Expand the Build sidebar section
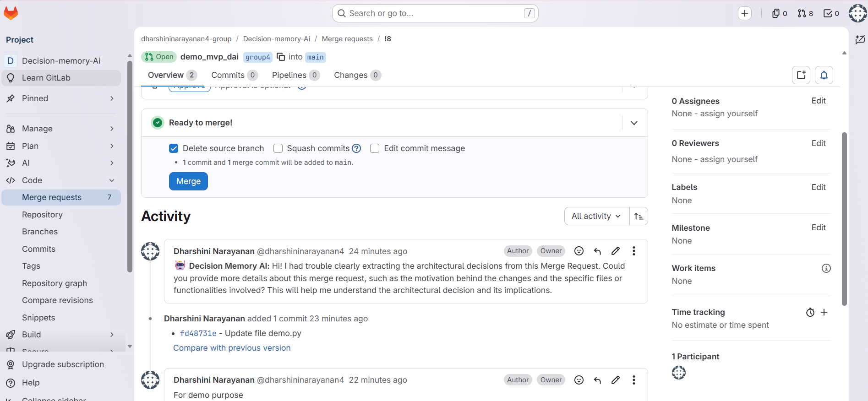Viewport: 868px width, 401px height. point(61,335)
